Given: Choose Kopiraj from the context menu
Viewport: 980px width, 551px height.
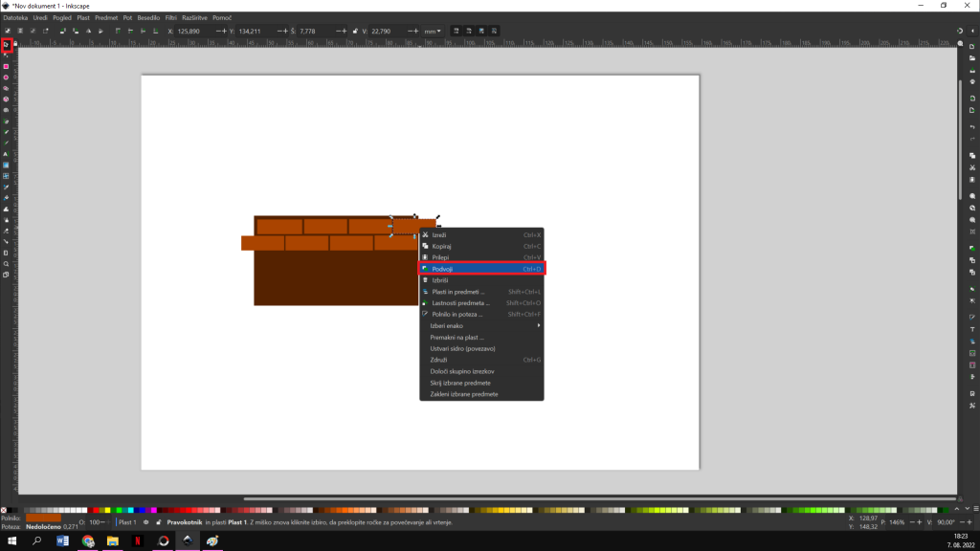Looking at the screenshot, I should click(481, 246).
